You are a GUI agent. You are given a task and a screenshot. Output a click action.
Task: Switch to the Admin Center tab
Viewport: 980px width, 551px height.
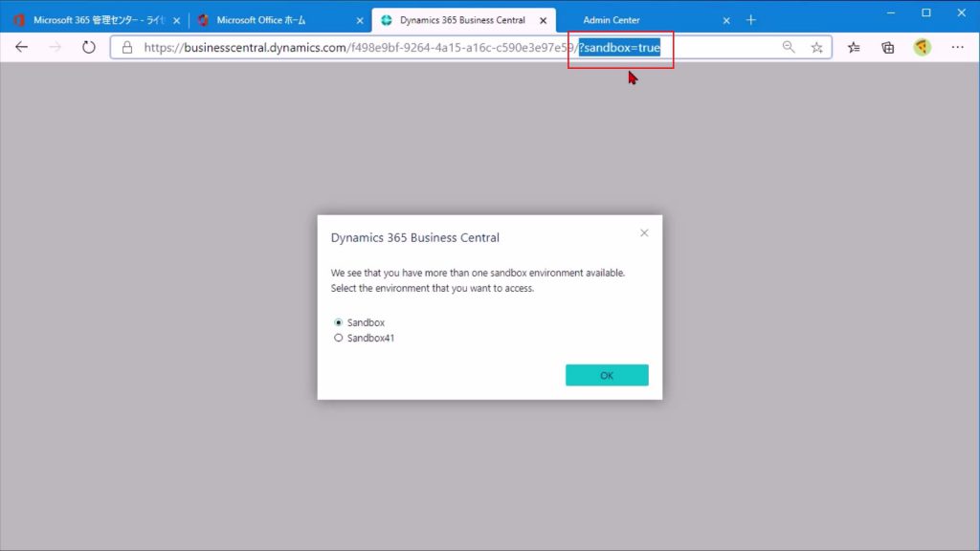tap(645, 20)
